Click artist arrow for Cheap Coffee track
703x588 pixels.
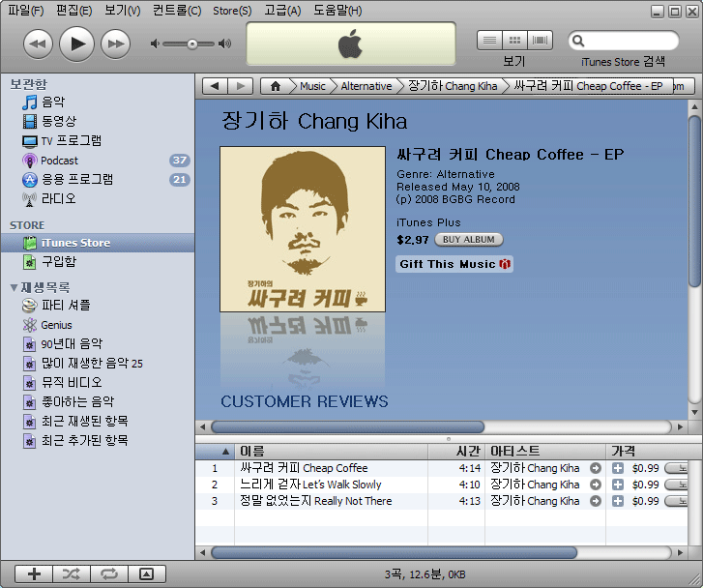(x=596, y=468)
